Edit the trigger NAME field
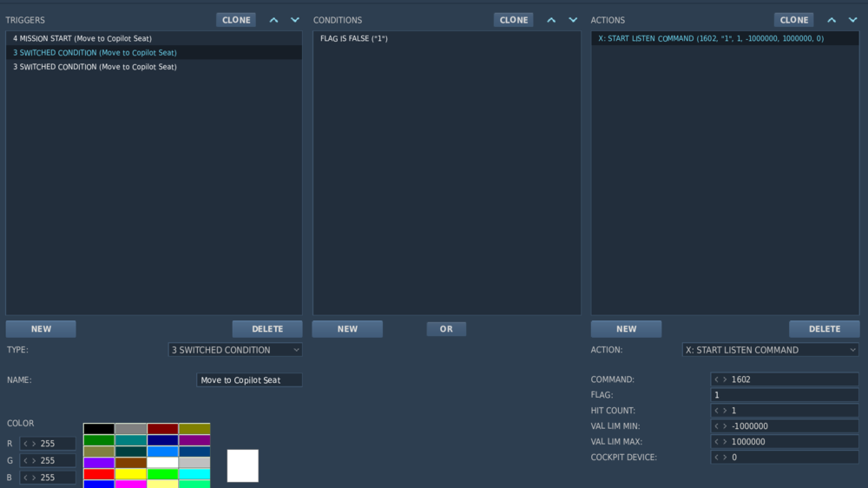Viewport: 868px width, 488px height. tap(249, 380)
